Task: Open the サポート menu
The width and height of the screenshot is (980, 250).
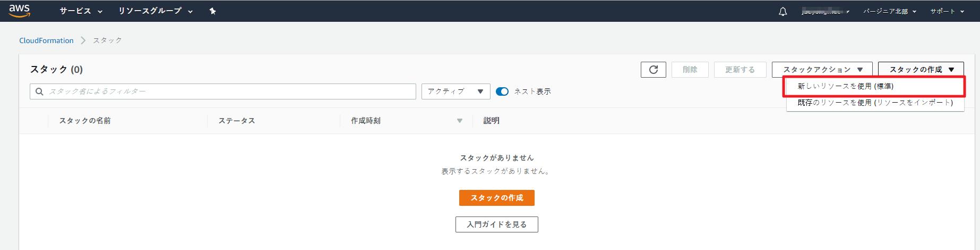Action: (947, 11)
